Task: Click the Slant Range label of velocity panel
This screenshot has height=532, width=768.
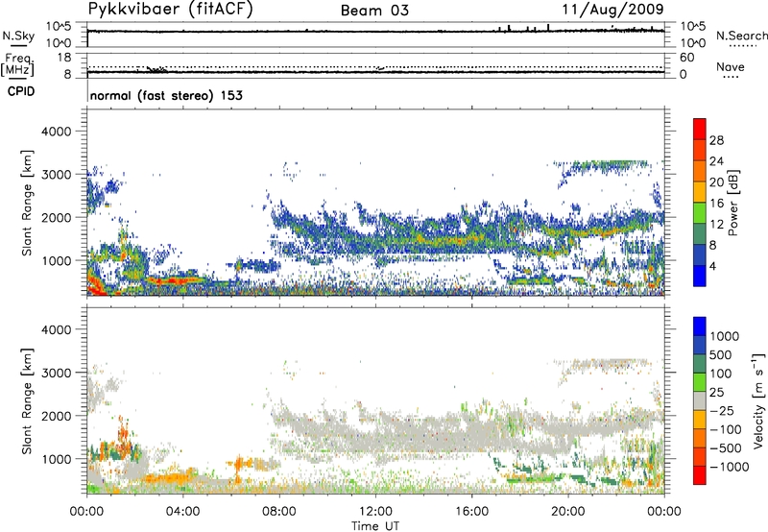Action: coord(27,400)
